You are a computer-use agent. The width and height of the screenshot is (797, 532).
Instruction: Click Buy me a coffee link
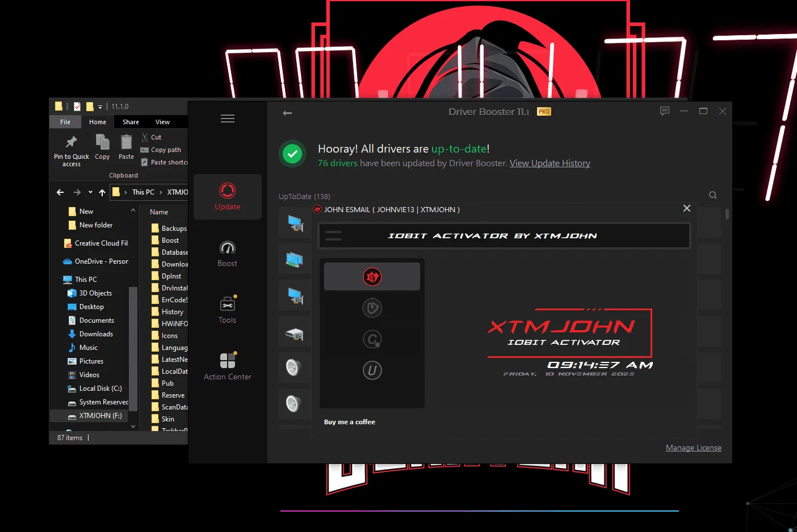[350, 422]
